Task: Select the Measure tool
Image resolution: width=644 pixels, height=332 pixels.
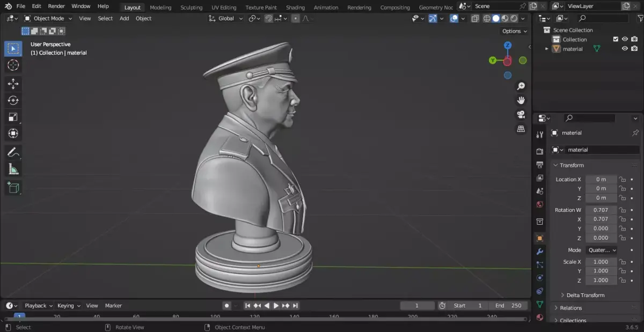Action: coord(13,169)
